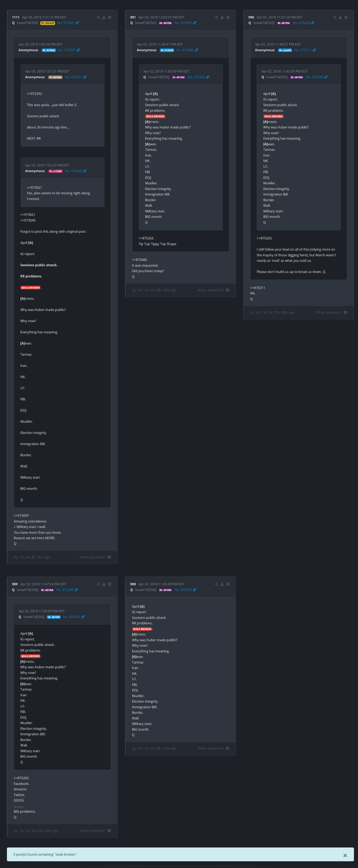Click "8chan qresearch" in post 990 footer
Image resolution: width=358 pixels, height=868 pixels.
[x=328, y=312]
